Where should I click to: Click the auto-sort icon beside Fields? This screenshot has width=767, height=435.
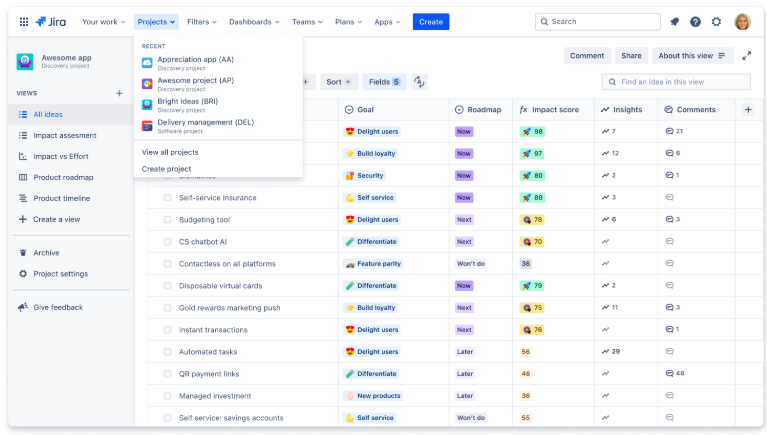(x=419, y=82)
